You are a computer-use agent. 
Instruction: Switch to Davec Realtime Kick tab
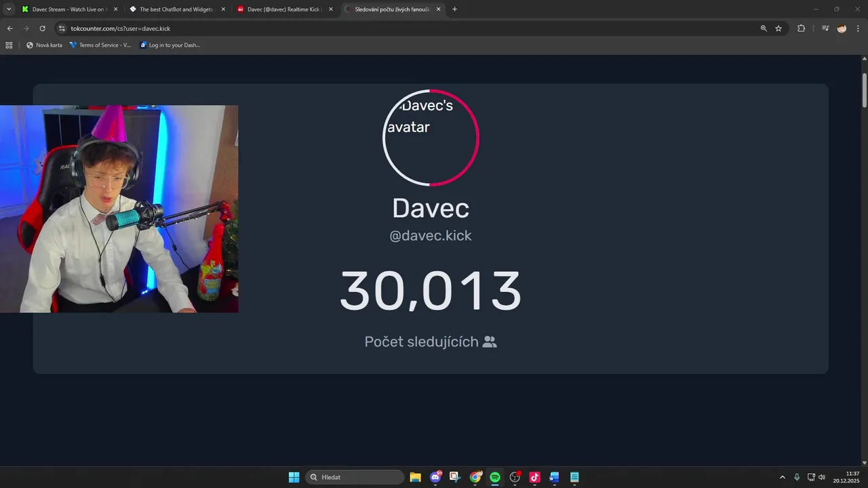click(284, 9)
